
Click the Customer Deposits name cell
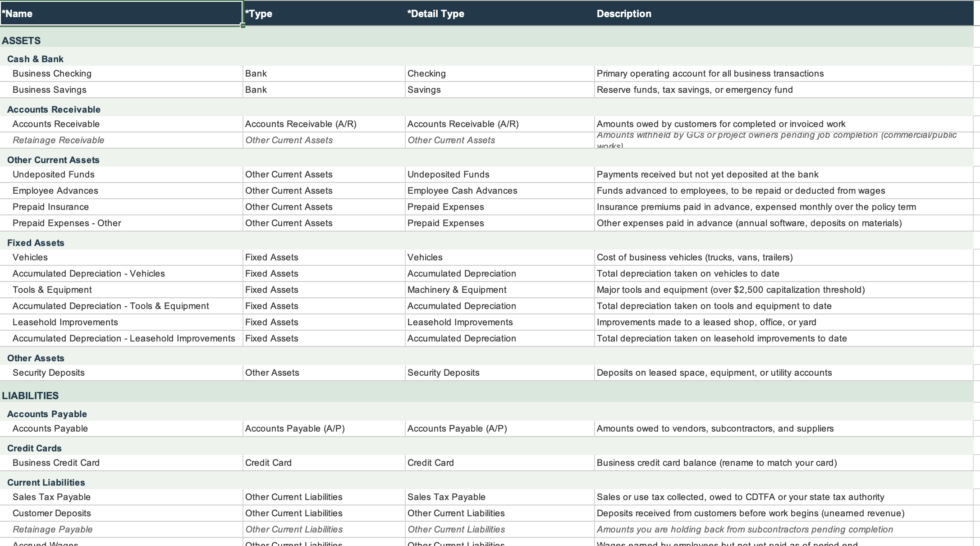[x=121, y=513]
